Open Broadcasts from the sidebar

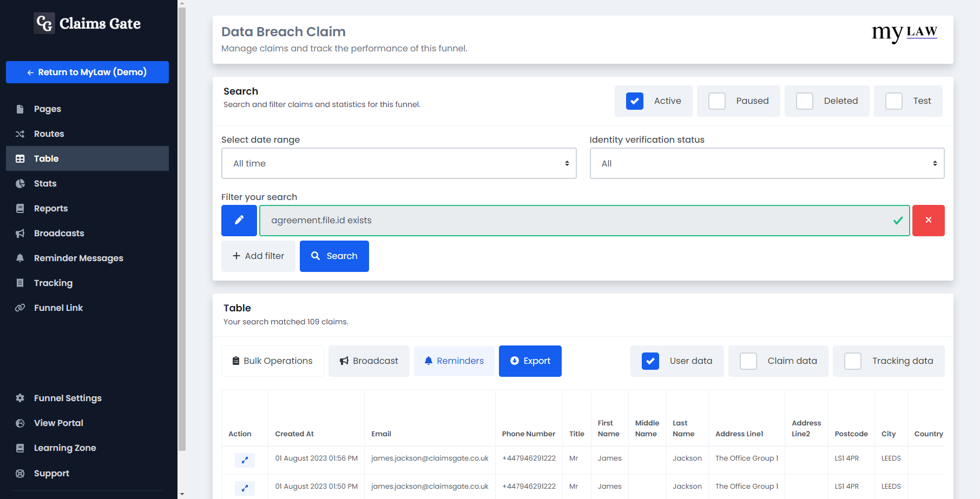(x=87, y=234)
